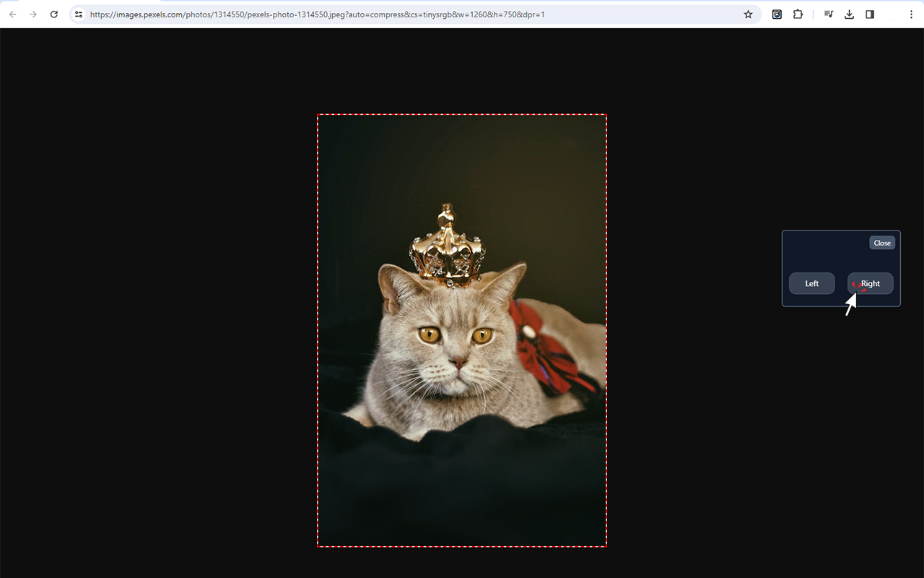Open the Extensions puzzle-piece menu
The height and width of the screenshot is (578, 924).
[798, 14]
